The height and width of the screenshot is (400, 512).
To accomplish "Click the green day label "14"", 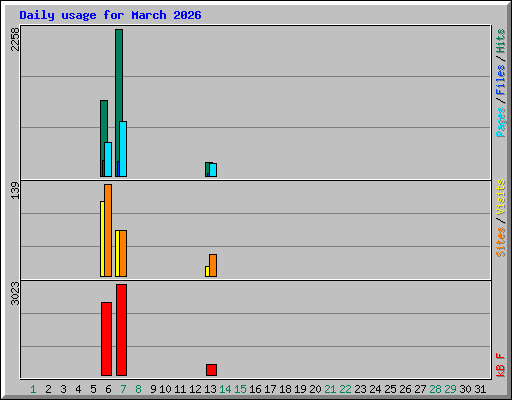I will pos(225,389).
